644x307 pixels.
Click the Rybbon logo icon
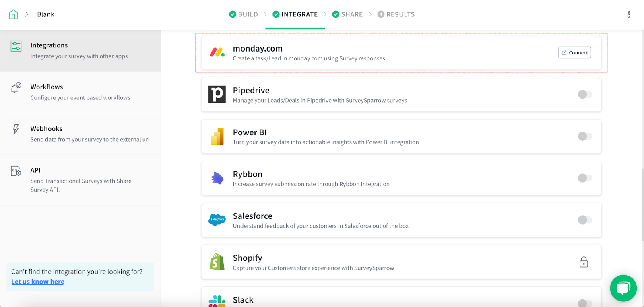coord(217,178)
